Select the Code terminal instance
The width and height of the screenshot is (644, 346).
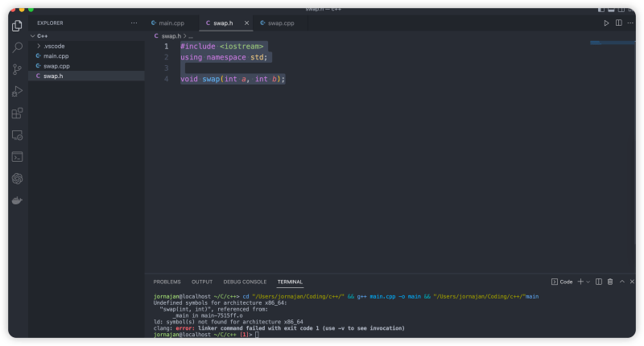(x=562, y=282)
